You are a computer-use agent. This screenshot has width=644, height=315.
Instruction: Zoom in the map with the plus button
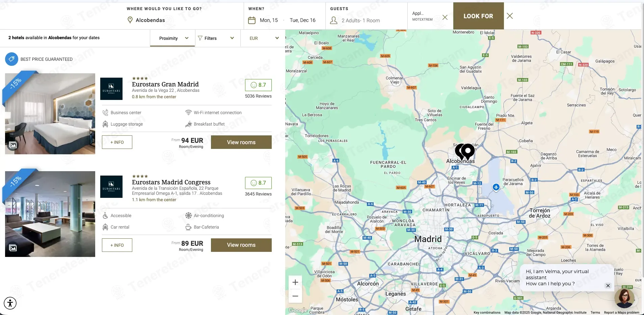tap(295, 282)
